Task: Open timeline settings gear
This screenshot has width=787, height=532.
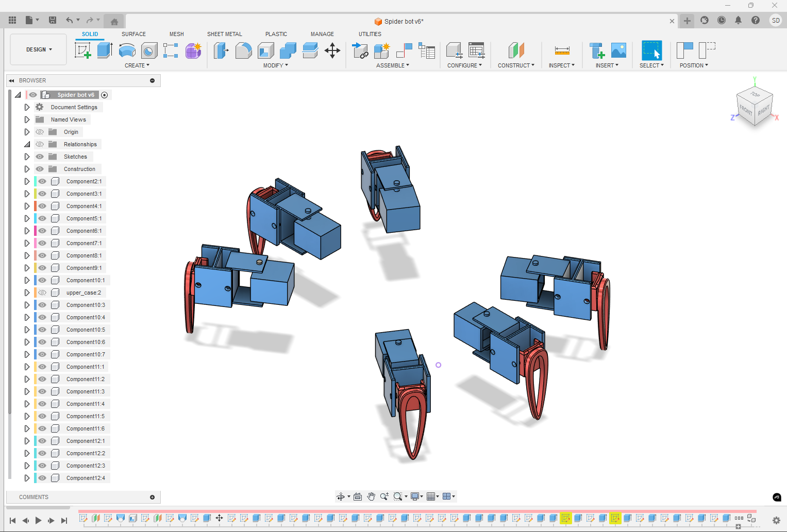Action: click(x=776, y=520)
